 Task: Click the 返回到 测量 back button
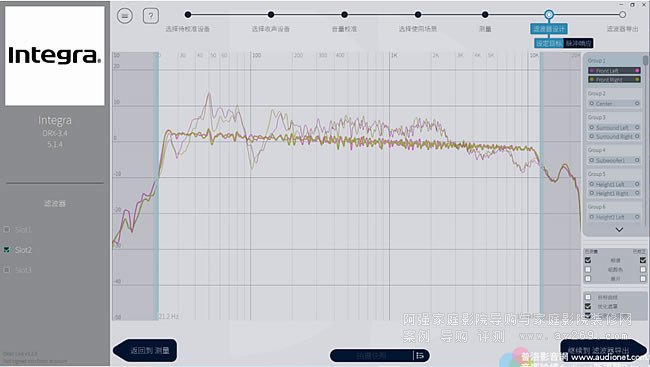tap(146, 350)
